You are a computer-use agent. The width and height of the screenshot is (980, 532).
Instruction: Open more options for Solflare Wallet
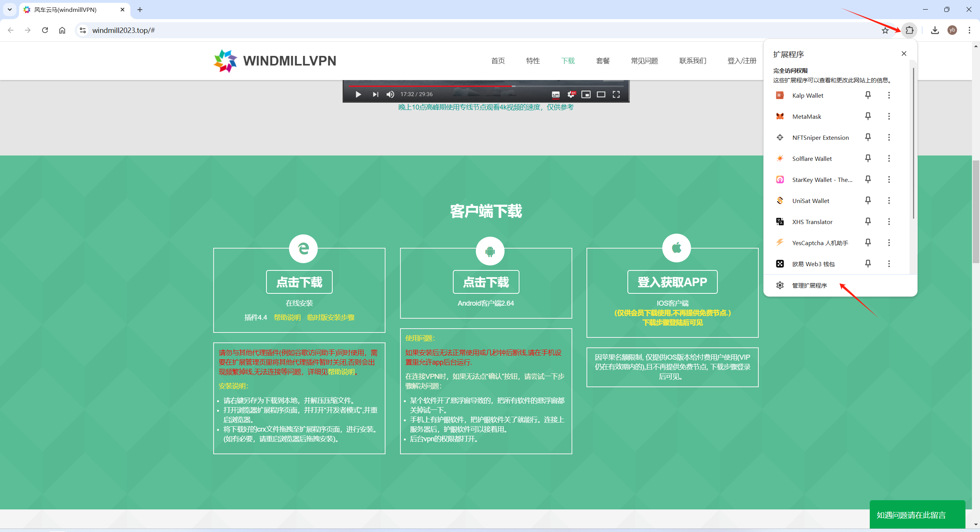tap(889, 159)
